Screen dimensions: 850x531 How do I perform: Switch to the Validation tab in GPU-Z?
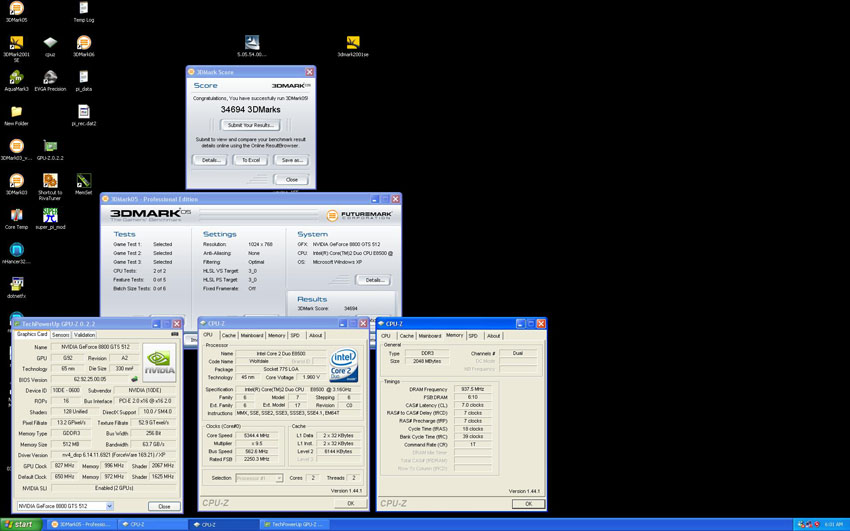[x=85, y=335]
